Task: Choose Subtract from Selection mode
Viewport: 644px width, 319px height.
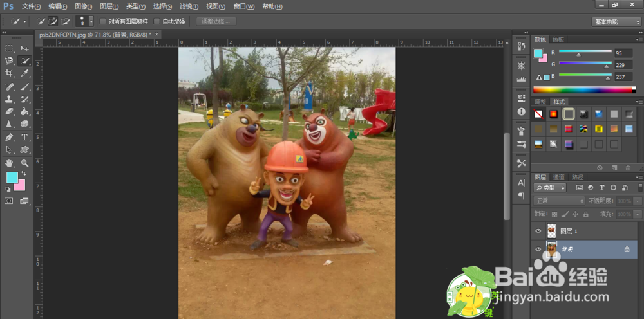Action: (65, 21)
